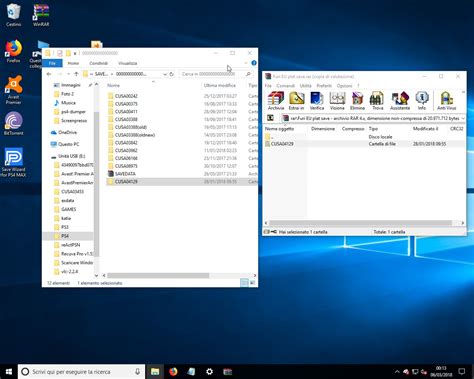Click the Explorer search field

pyautogui.click(x=216, y=74)
